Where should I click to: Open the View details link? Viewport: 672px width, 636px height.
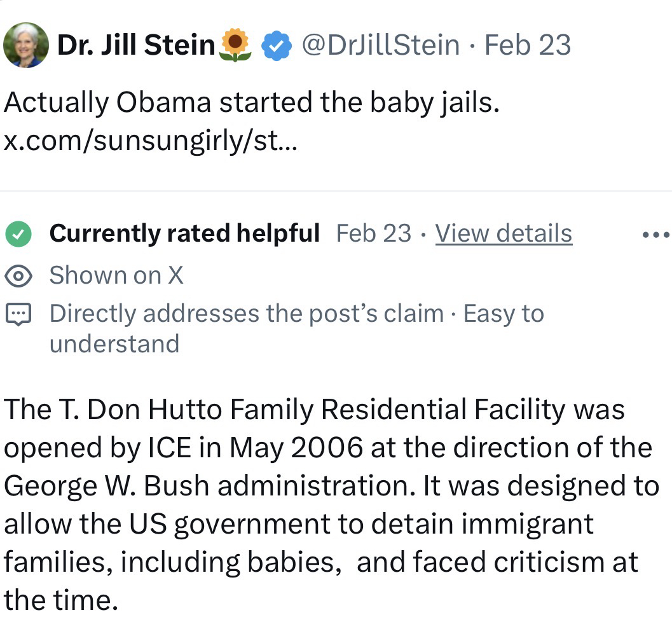504,234
